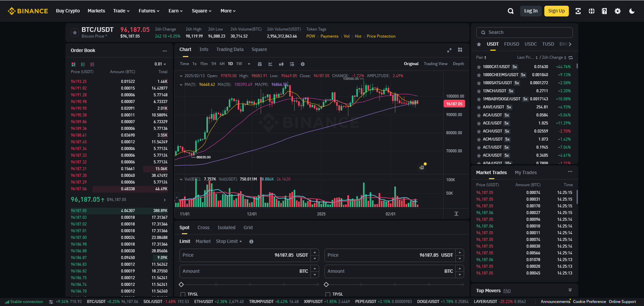Select the 4H interval
Image resolution: width=644 pixels, height=306 pixels.
click(x=222, y=64)
